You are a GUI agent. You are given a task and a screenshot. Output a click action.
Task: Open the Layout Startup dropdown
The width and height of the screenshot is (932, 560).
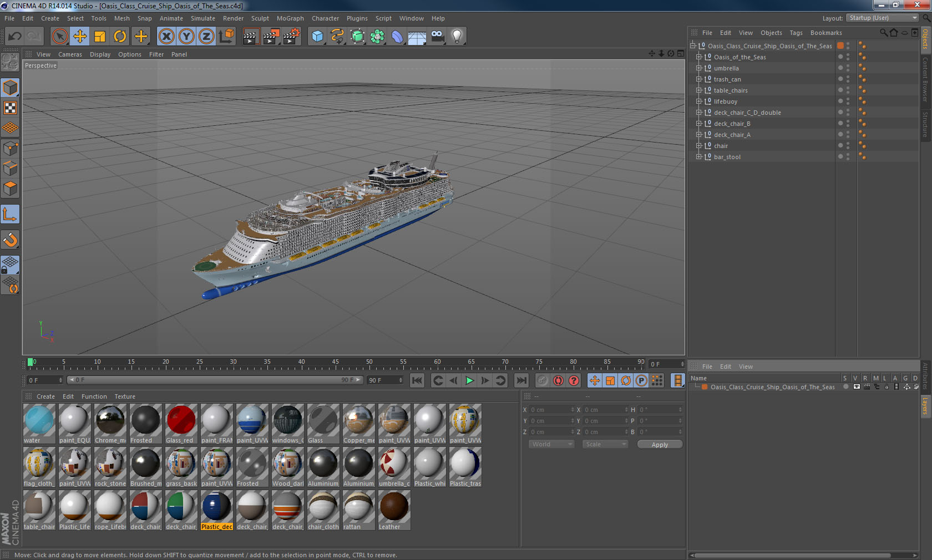tap(882, 18)
